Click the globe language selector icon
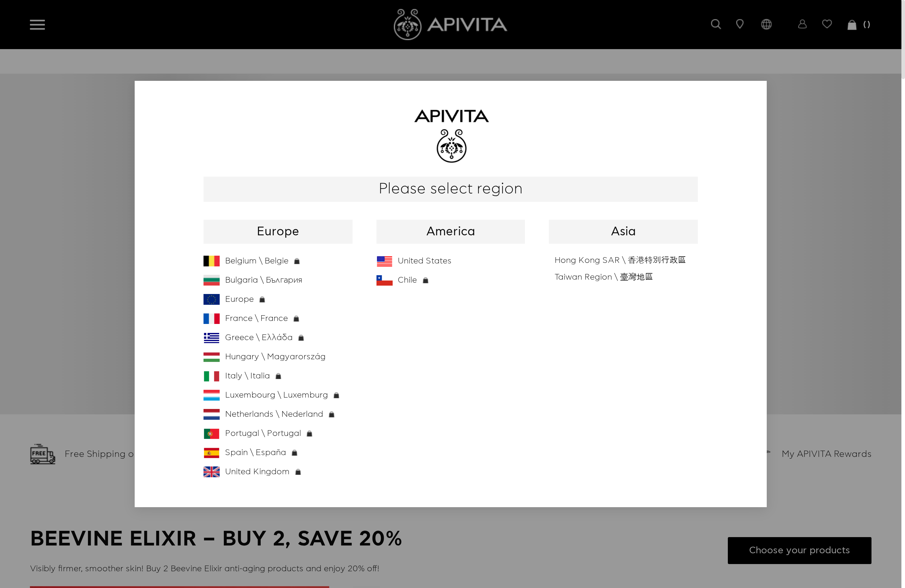 click(766, 24)
